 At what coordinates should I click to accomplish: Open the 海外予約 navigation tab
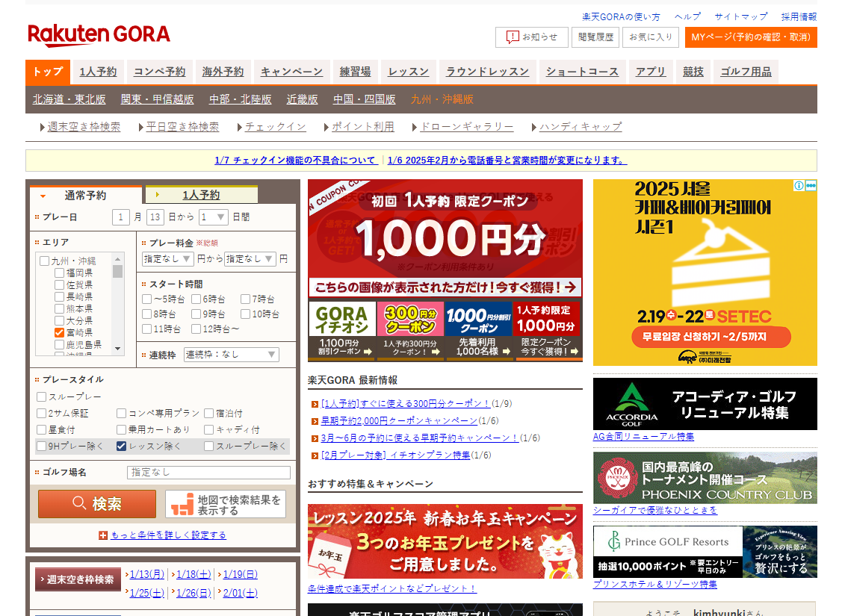click(223, 72)
